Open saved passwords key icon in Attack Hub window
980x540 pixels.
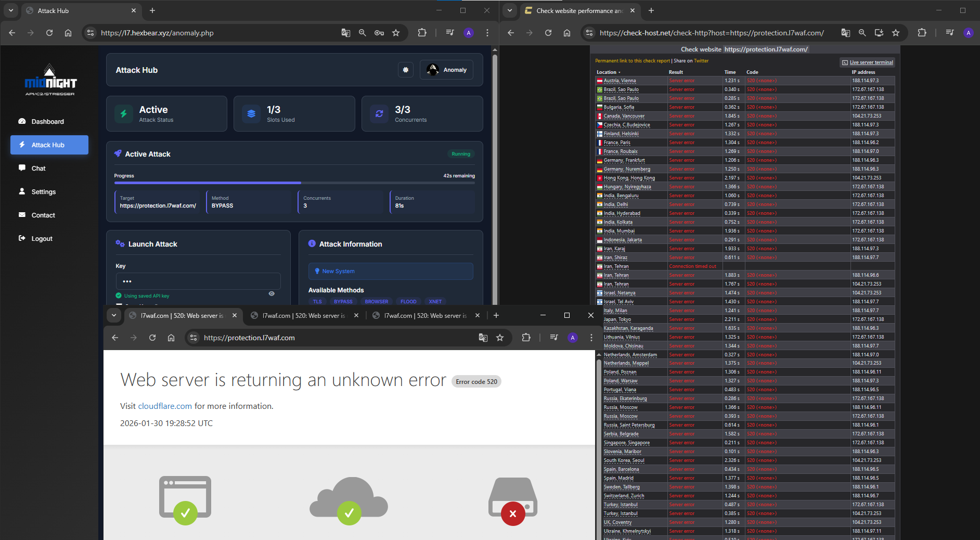(x=379, y=33)
